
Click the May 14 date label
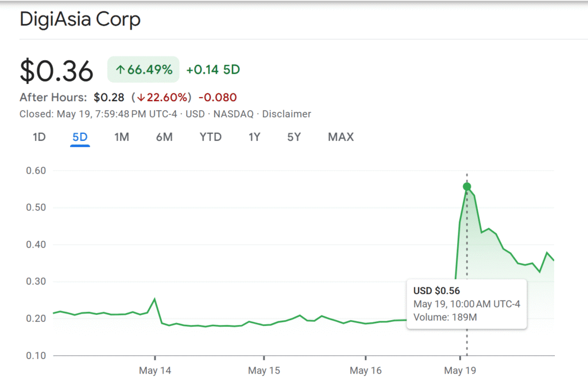154,371
